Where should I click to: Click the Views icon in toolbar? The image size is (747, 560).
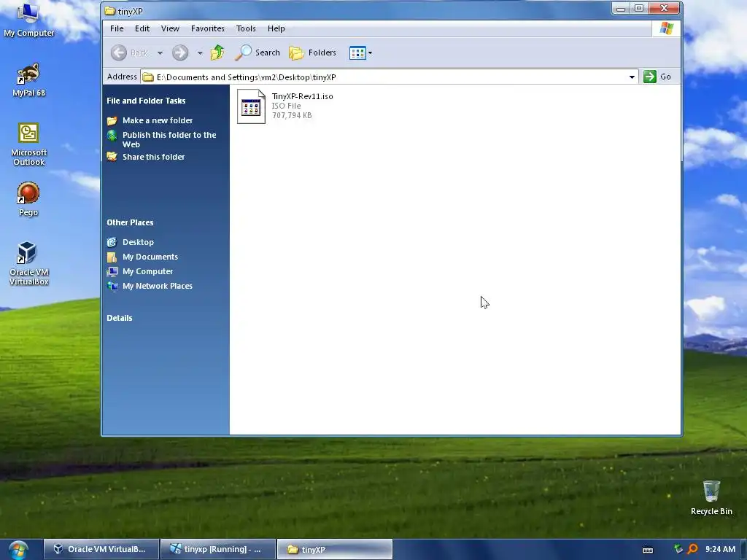pyautogui.click(x=357, y=52)
